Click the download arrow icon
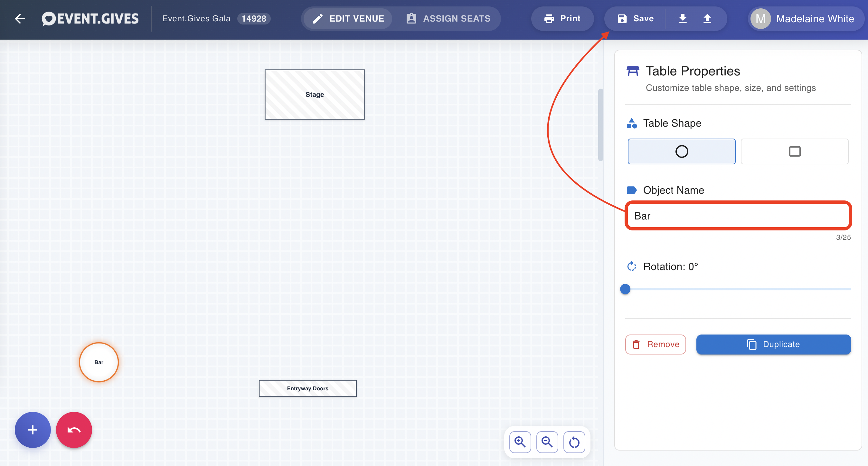This screenshot has height=466, width=868. (683, 19)
